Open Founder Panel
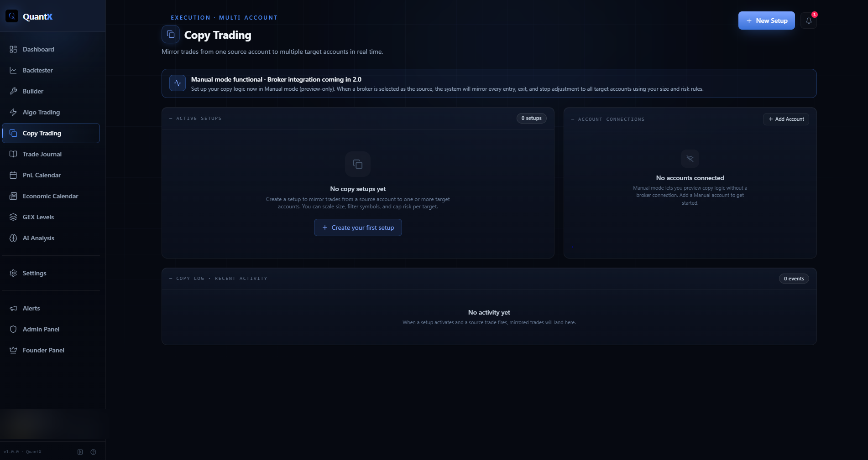This screenshot has height=460, width=868. click(51, 350)
